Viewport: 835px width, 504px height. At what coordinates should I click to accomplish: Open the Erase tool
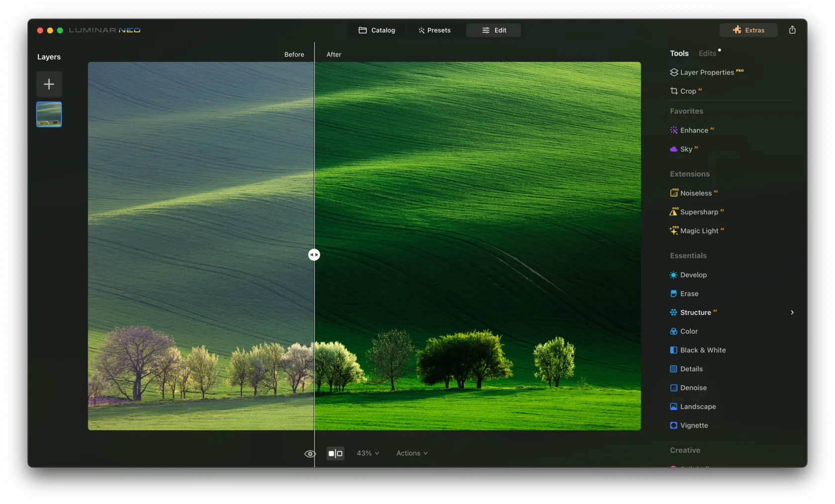pyautogui.click(x=688, y=294)
